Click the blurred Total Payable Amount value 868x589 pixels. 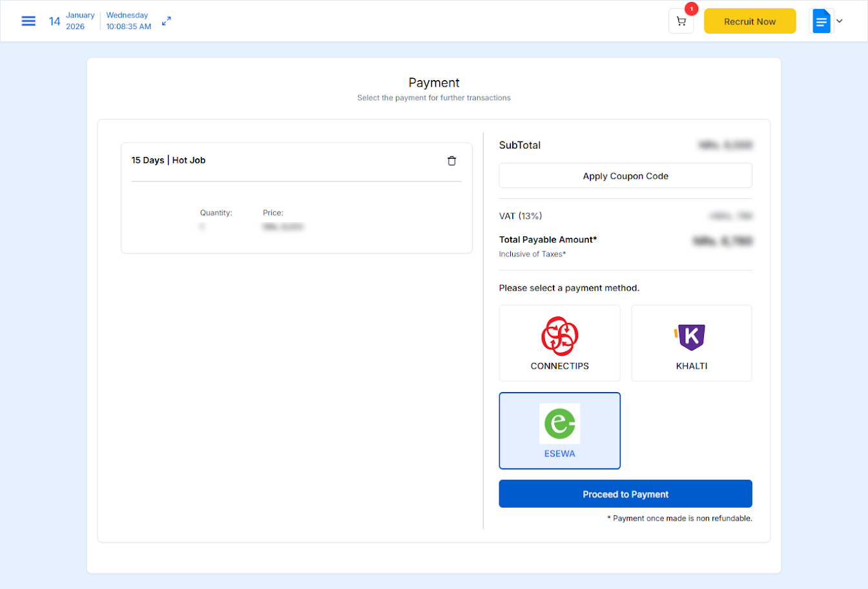click(x=723, y=241)
